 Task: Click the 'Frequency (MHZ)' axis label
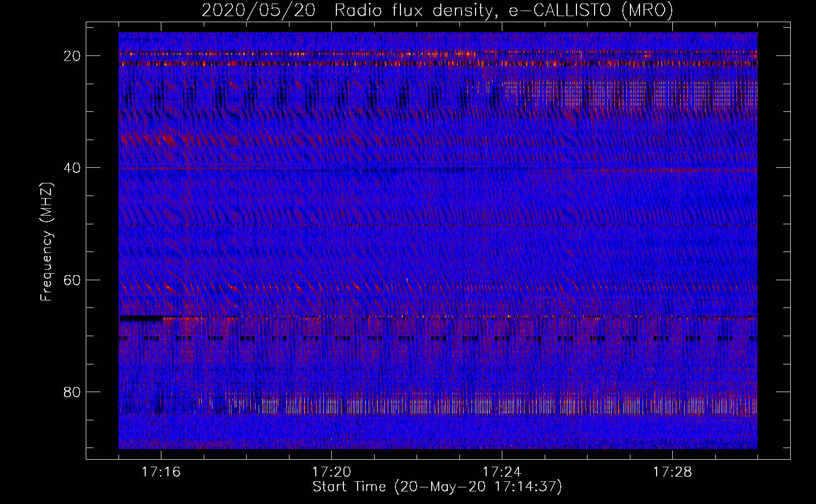coord(46,242)
